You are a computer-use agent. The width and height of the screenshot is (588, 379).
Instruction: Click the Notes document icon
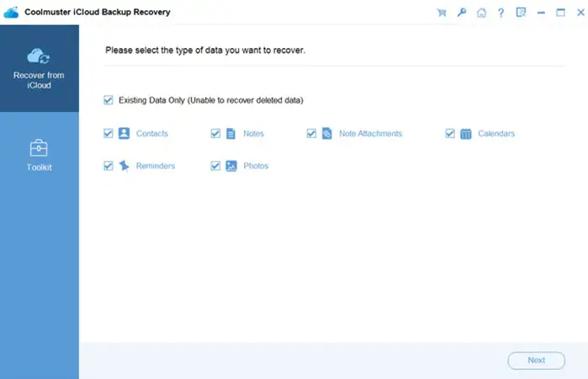point(231,134)
